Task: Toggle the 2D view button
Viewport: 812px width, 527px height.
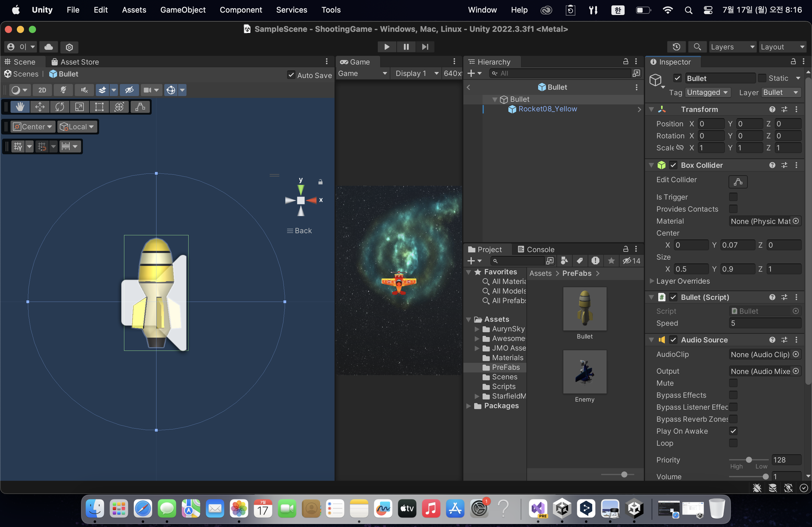Action: 42,90
